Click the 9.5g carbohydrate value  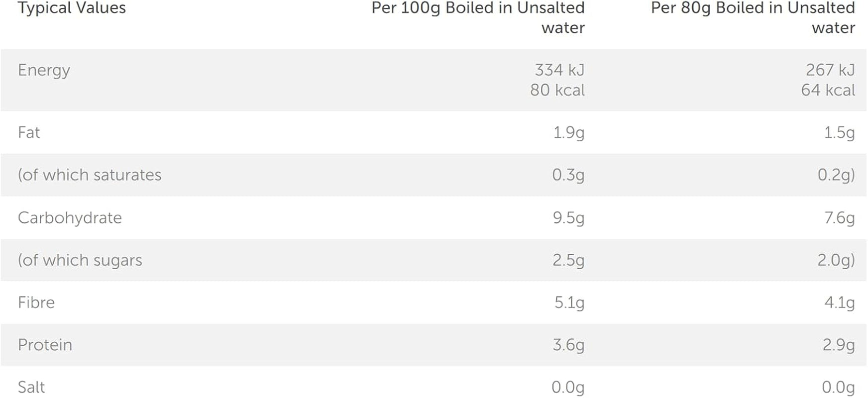coord(568,218)
